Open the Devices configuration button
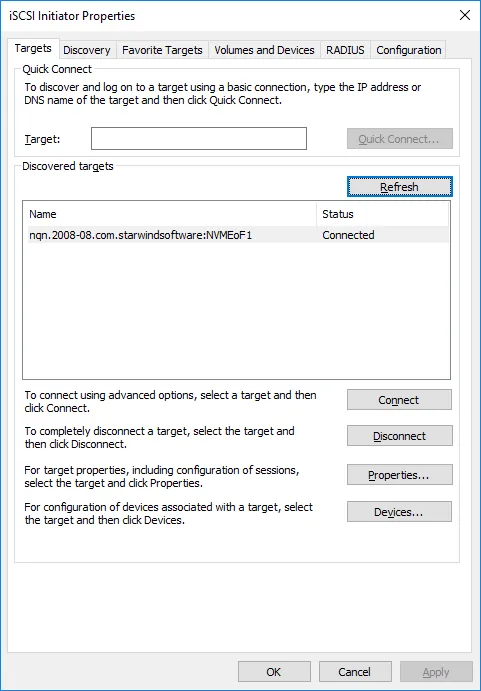 399,512
